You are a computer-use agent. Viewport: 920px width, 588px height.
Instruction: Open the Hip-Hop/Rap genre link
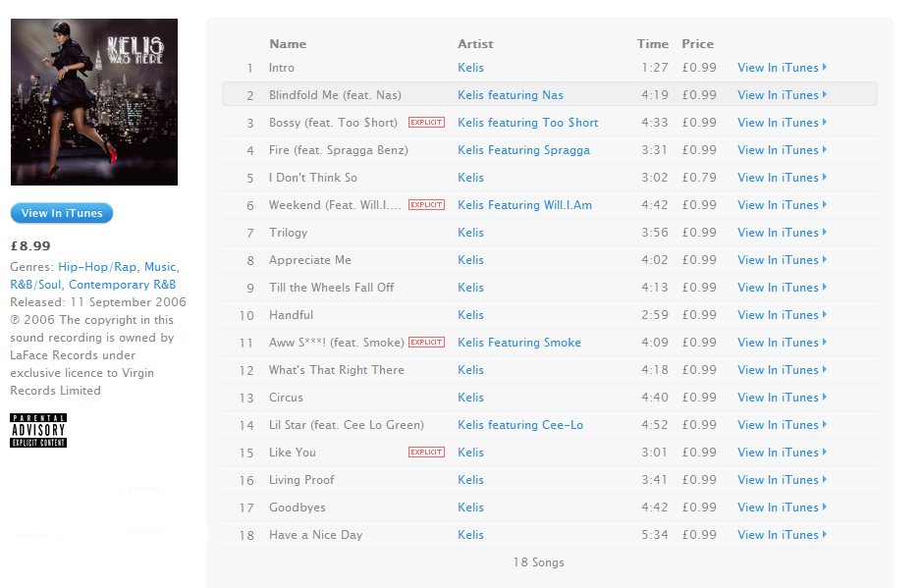tap(97, 267)
